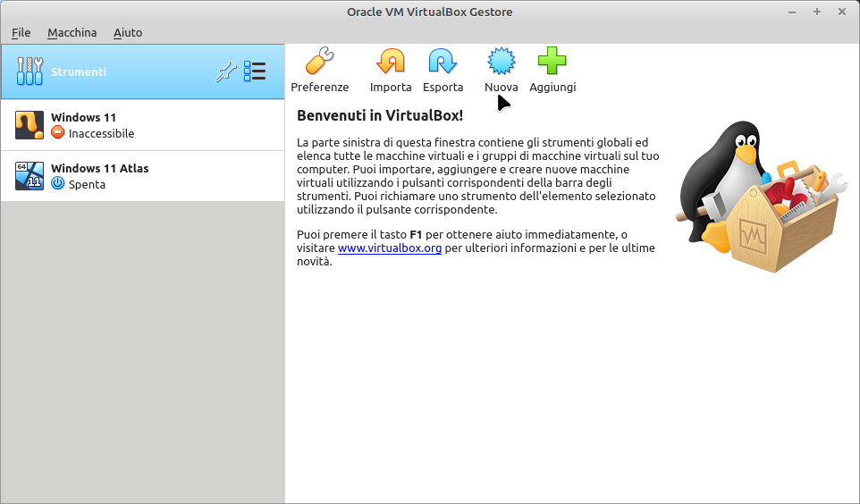
Task: Click empty area below the VM list
Action: click(143, 357)
